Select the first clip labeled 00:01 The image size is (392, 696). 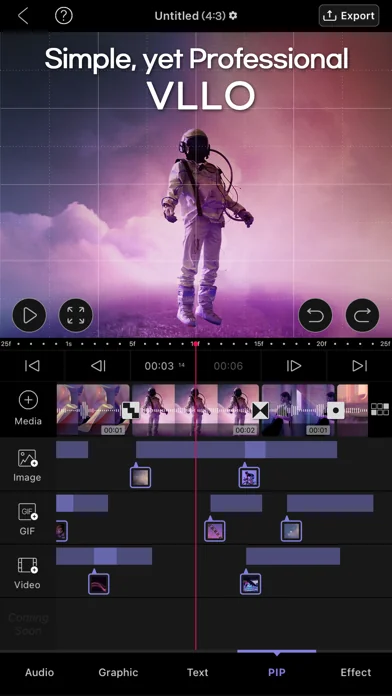point(93,410)
